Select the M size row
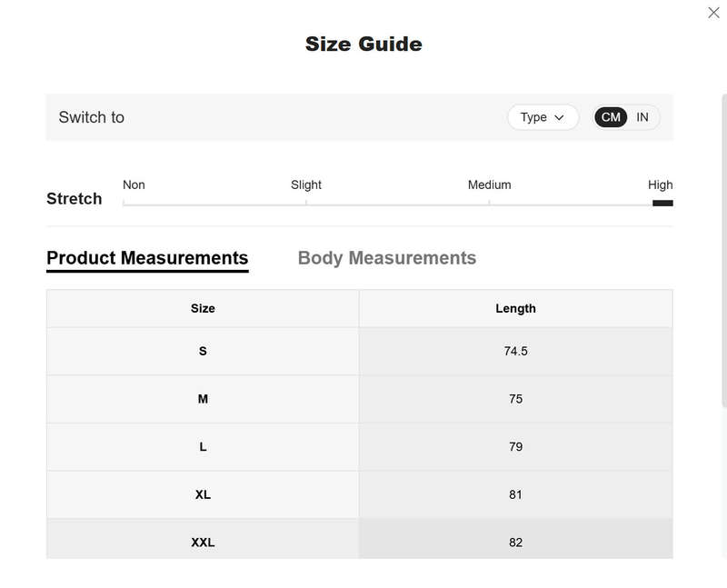Image resolution: width=727 pixels, height=588 pixels. pyautogui.click(x=360, y=399)
